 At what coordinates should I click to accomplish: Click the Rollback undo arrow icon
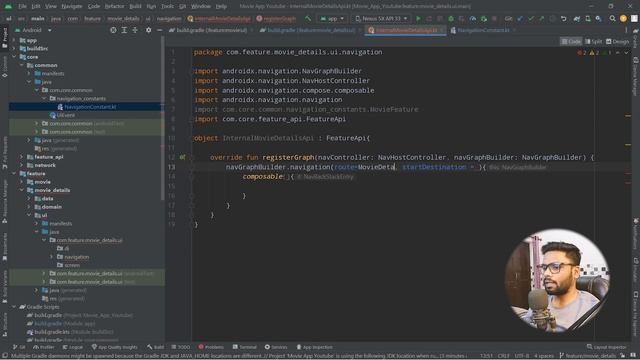coord(563,18)
